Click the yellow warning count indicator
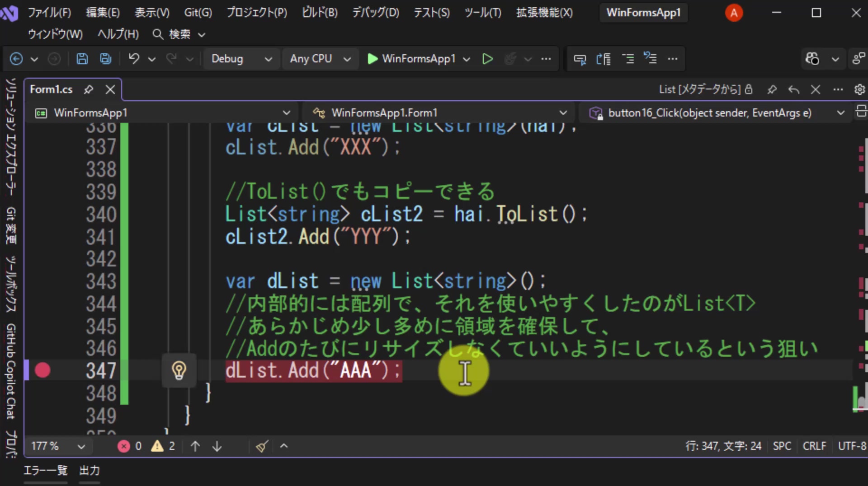 click(163, 446)
